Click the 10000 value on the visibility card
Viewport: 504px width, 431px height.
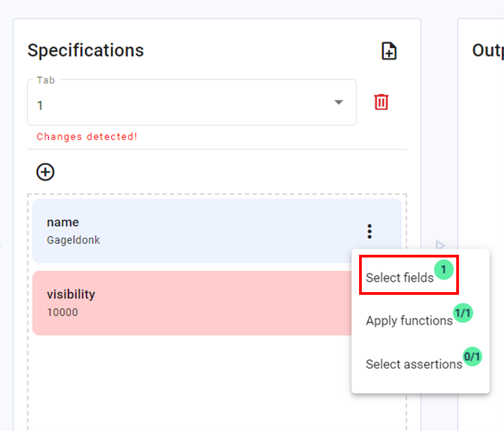(62, 312)
